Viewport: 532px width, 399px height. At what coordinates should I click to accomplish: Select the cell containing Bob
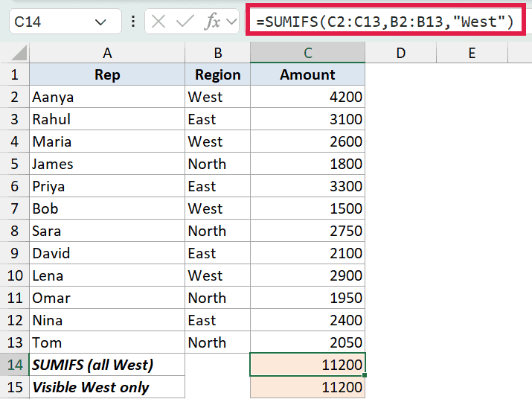pos(107,208)
